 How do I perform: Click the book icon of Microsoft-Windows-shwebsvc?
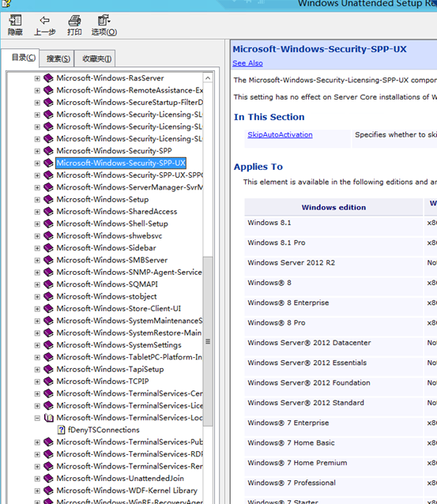[48, 236]
